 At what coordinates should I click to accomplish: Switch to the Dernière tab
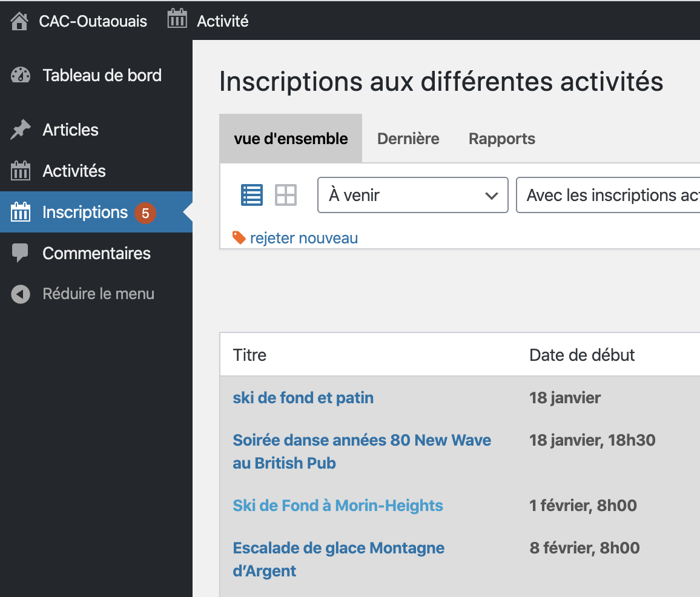408,139
